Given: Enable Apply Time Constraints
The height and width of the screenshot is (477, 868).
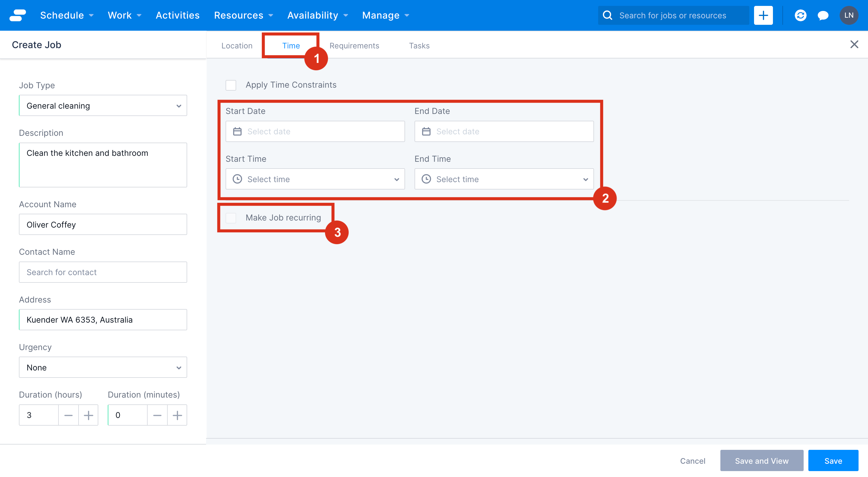Looking at the screenshot, I should click(231, 85).
